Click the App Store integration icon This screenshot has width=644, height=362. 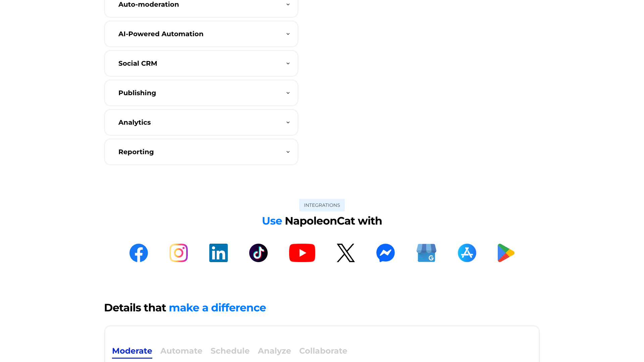[467, 253]
